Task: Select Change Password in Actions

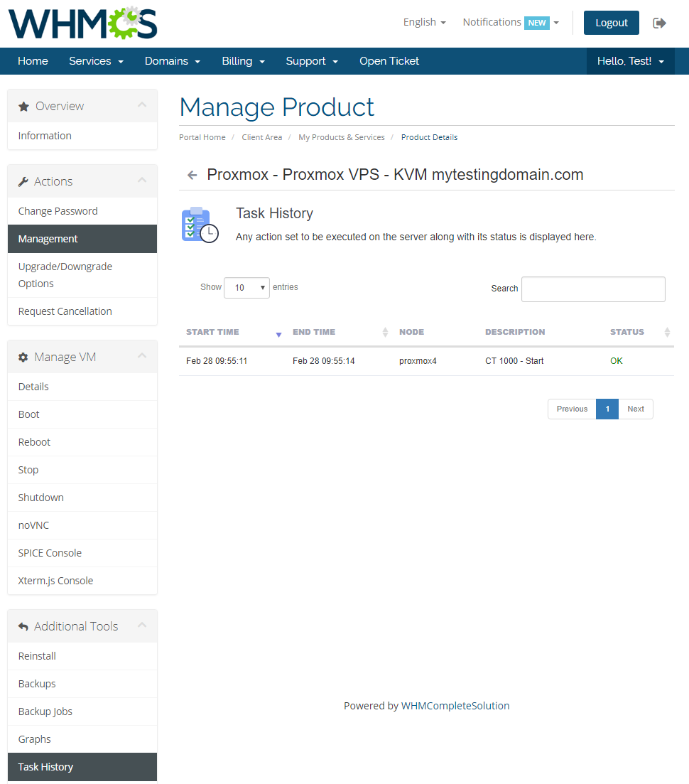Action: point(82,212)
